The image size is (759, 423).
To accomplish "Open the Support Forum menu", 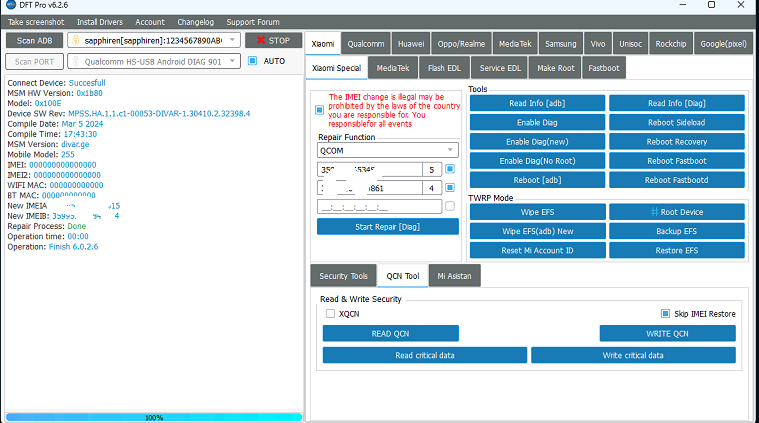I will point(253,22).
